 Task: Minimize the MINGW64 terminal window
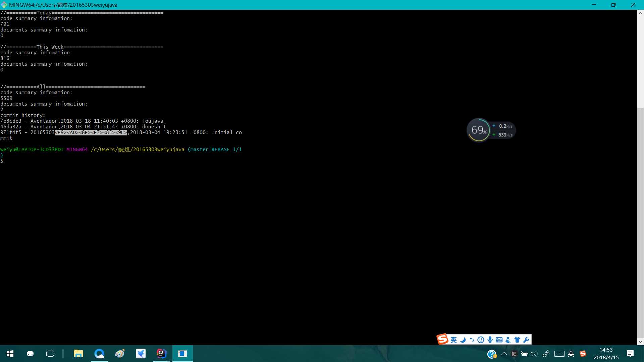click(594, 5)
